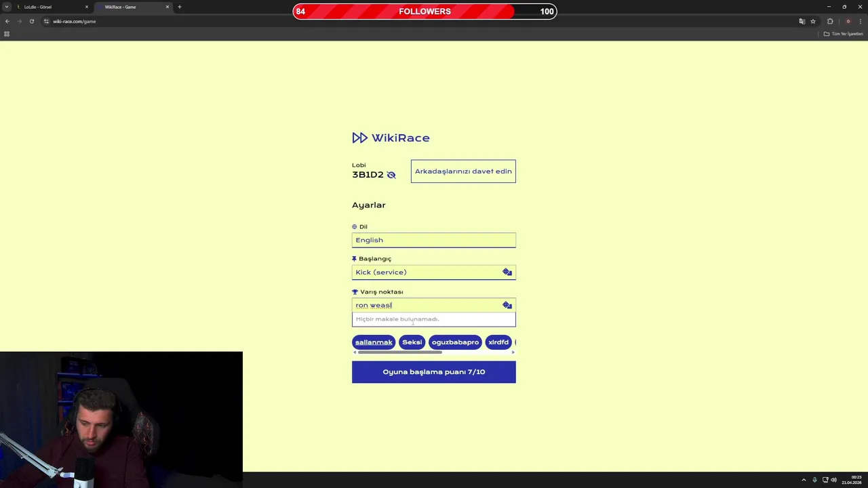Click the Ayarlar heading
Viewport: 868px width, 488px height.
tap(368, 205)
